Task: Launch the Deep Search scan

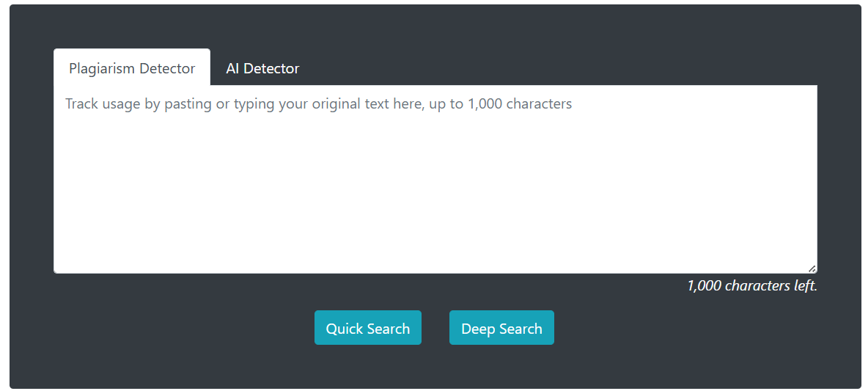Action: click(x=501, y=328)
